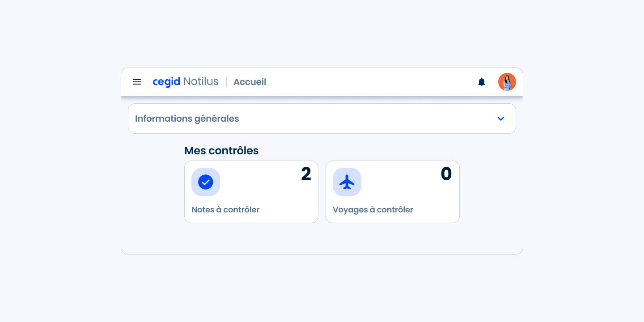This screenshot has width=644, height=322.
Task: Expand Informations générales with the chevron
Action: pos(501,119)
